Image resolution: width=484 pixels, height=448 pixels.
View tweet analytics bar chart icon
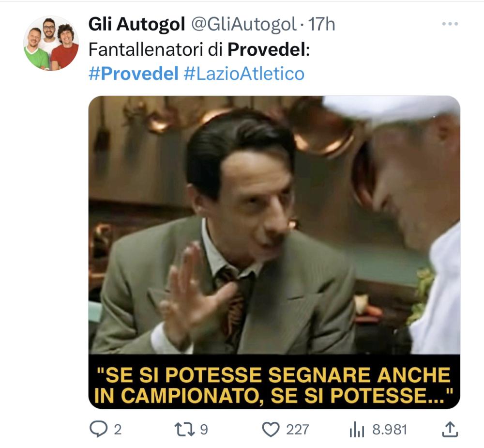pyautogui.click(x=357, y=430)
